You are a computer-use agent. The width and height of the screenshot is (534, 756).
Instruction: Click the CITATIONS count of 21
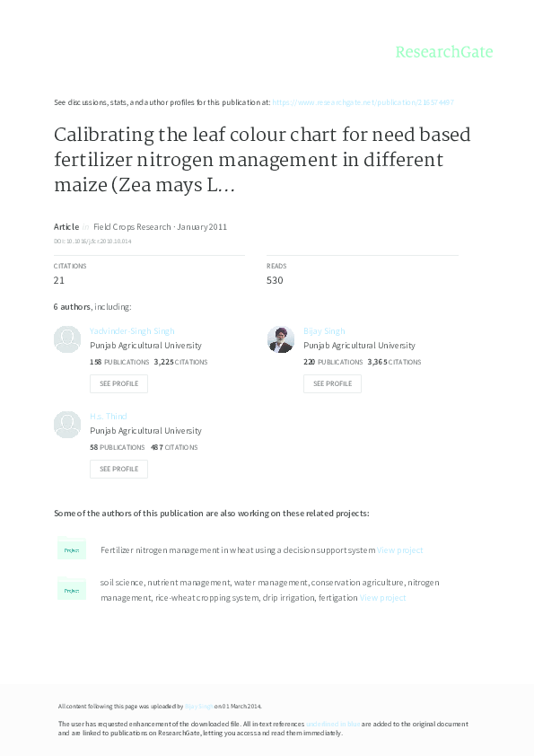(x=58, y=280)
